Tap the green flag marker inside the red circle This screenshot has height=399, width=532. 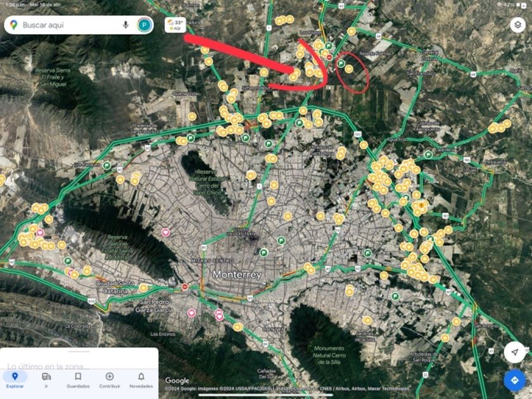[x=341, y=63]
